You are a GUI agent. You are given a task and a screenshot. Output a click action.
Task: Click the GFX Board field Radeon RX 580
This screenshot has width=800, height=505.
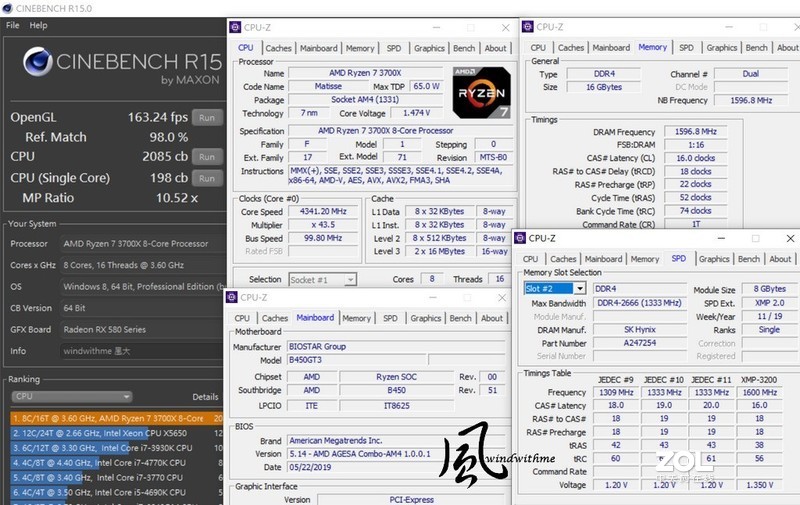click(x=142, y=330)
